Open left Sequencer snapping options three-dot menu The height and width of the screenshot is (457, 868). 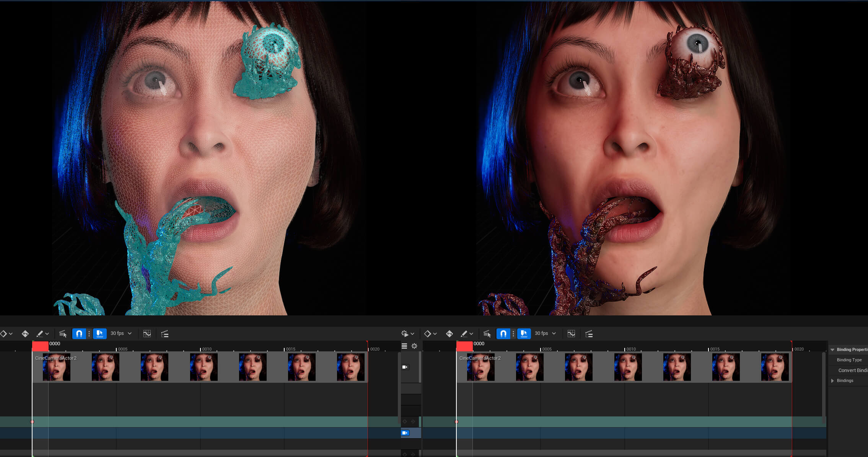click(x=89, y=334)
